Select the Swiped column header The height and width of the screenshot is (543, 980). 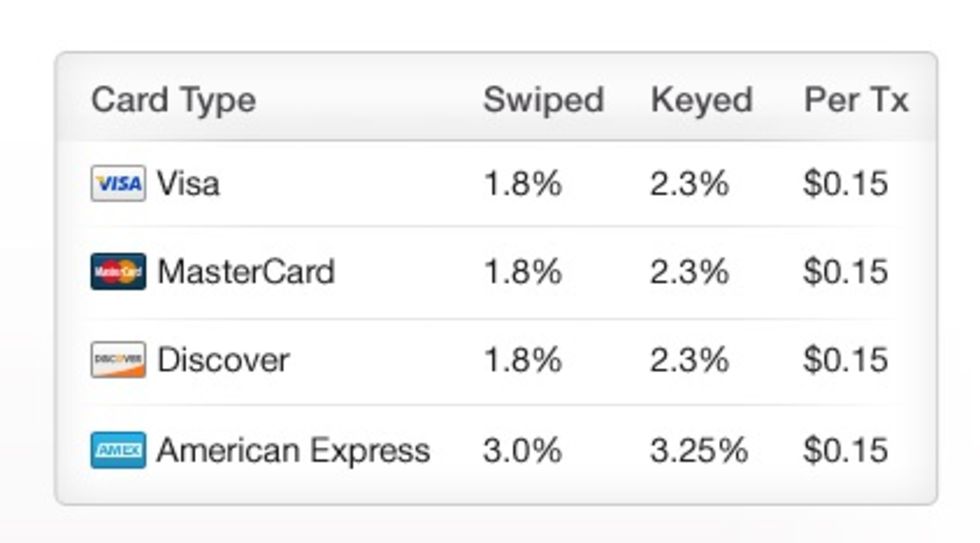544,100
